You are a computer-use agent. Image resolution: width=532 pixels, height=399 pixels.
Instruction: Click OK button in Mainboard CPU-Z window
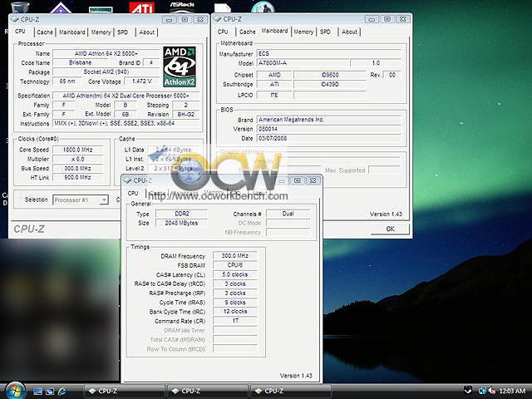coord(390,229)
